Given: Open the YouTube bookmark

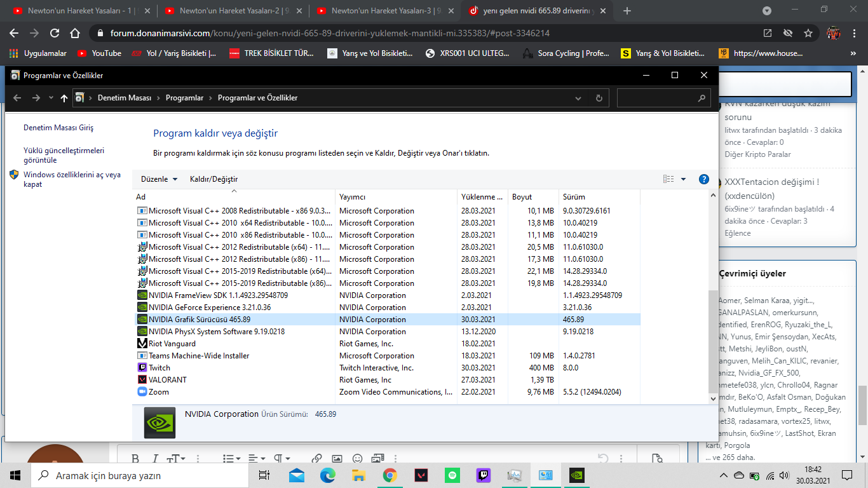Looking at the screenshot, I should pyautogui.click(x=99, y=53).
